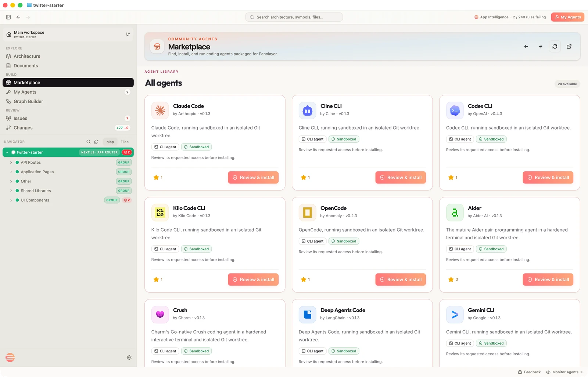Review & install OpenCode

(x=401, y=280)
